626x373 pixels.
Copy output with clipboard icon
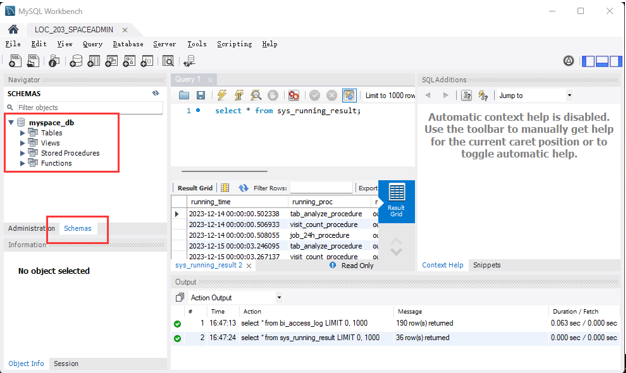coord(180,297)
